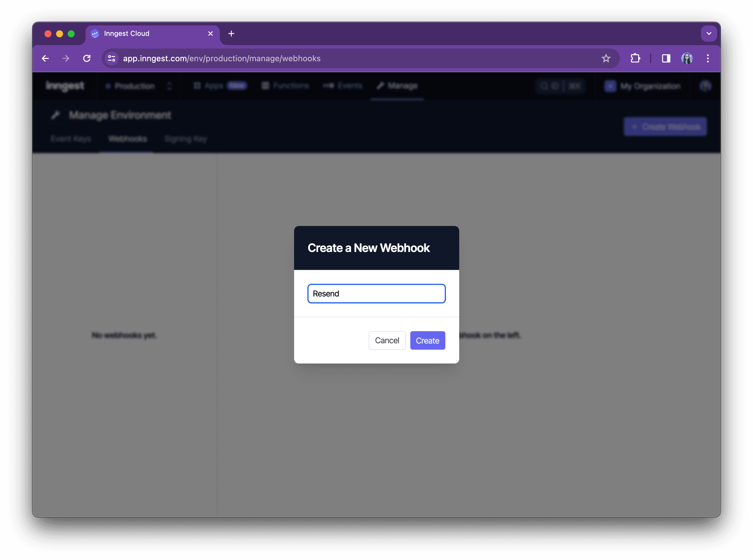Click the Manage wrench icon
Screen dimensions: 753x560
tap(380, 86)
